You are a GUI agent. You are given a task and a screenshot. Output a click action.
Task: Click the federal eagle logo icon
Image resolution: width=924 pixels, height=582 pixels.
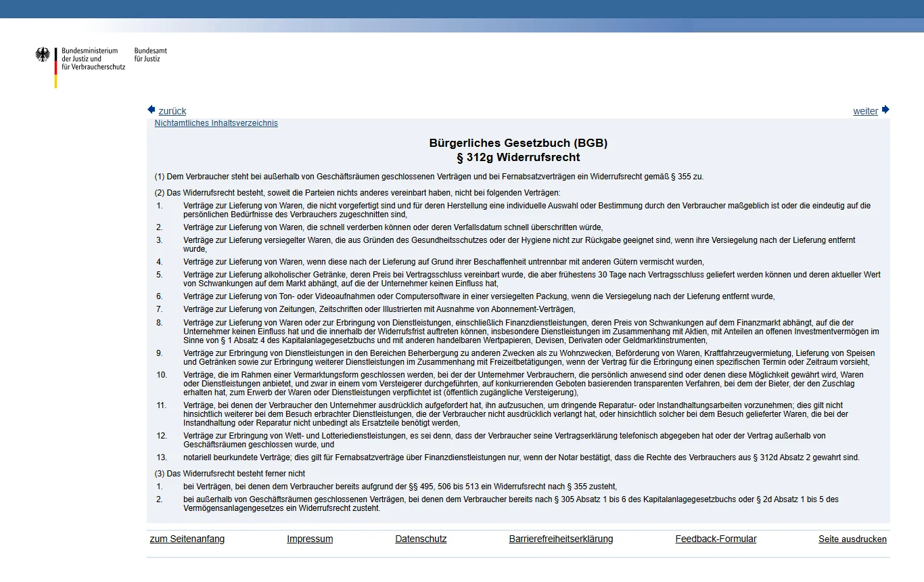point(43,55)
